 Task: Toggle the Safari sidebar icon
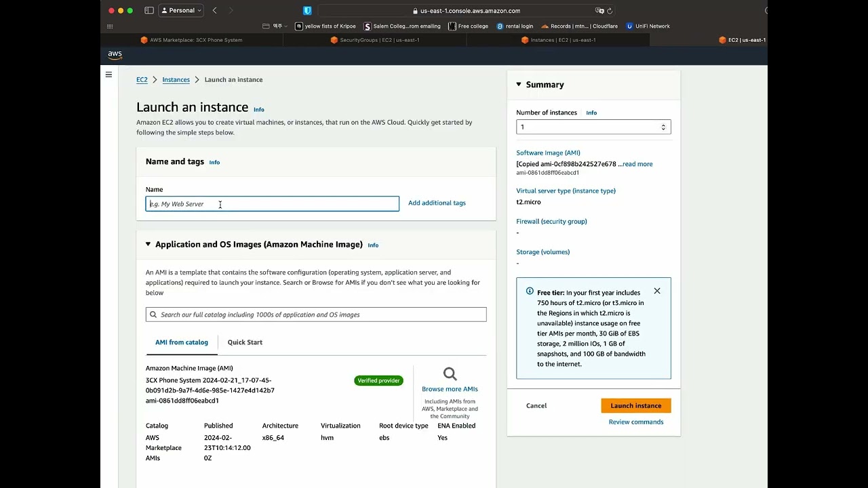coord(149,10)
